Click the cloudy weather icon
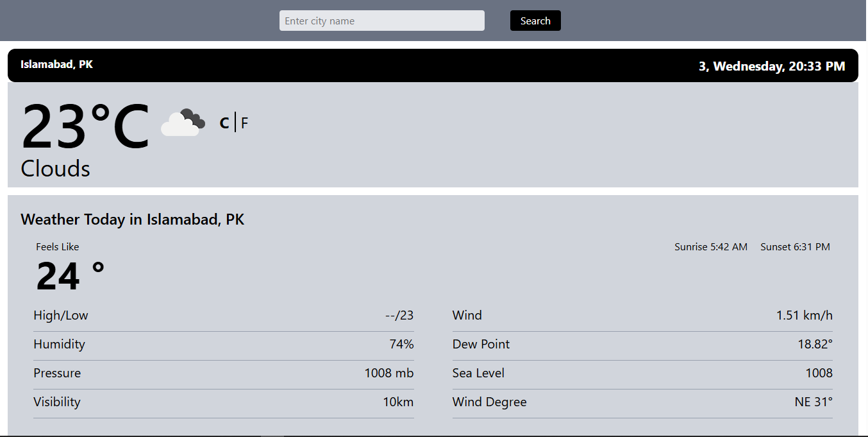 click(183, 123)
